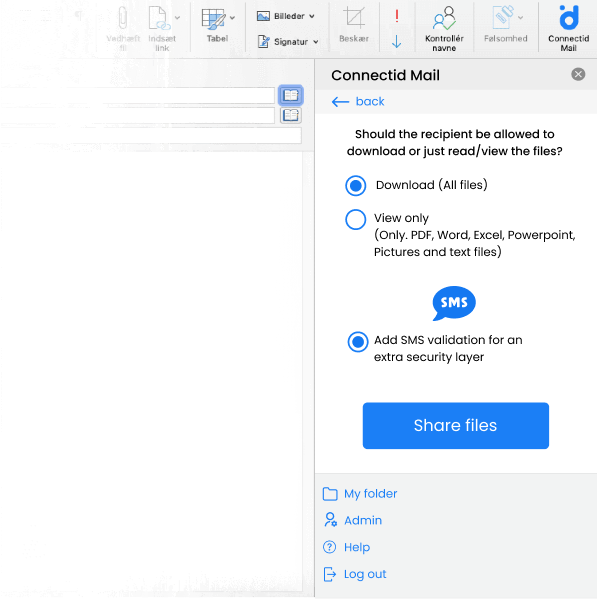The width and height of the screenshot is (597, 599).
Task: Open the Help link
Action: [x=346, y=547]
